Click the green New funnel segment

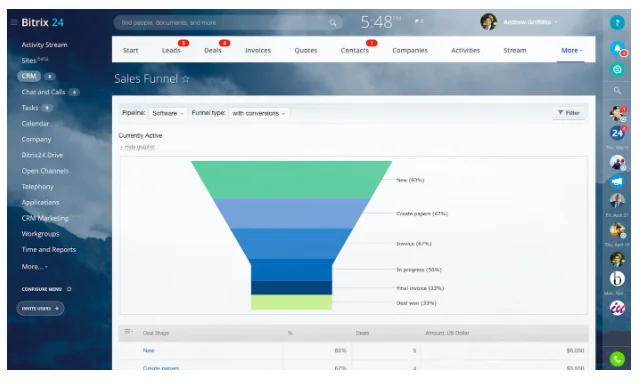(292, 179)
